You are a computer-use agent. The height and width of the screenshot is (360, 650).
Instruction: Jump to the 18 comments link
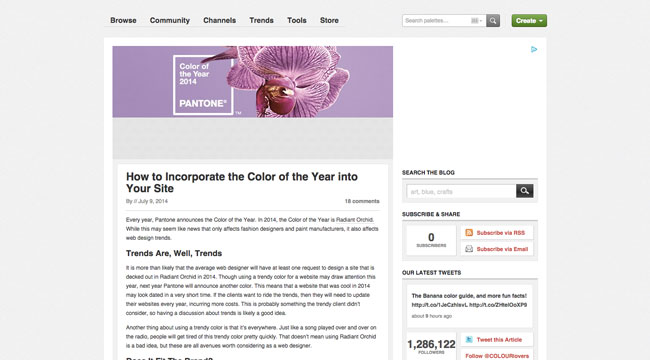point(362,201)
